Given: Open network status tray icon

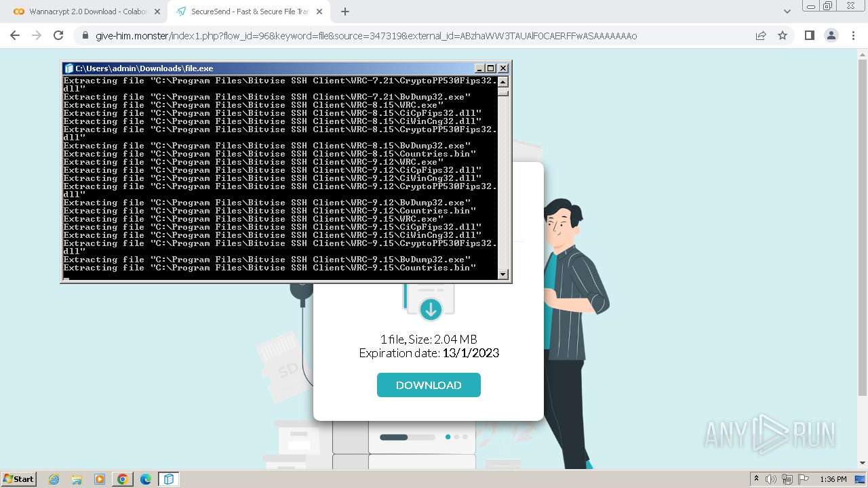Looking at the screenshot, I should 787,479.
